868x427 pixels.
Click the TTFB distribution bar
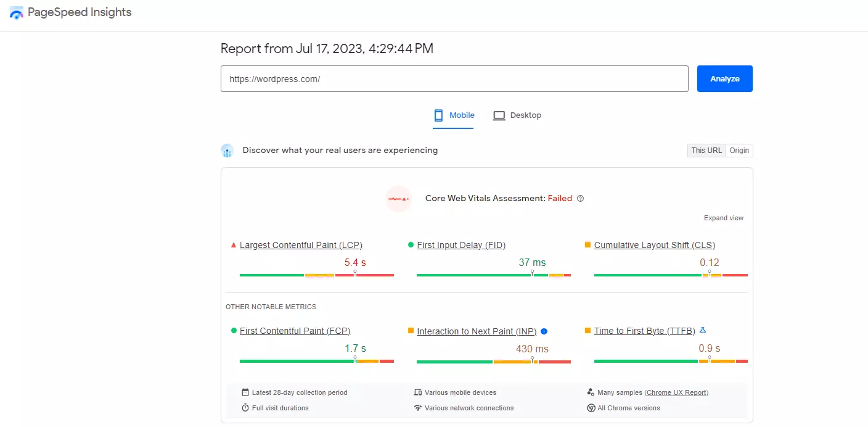[x=671, y=361]
